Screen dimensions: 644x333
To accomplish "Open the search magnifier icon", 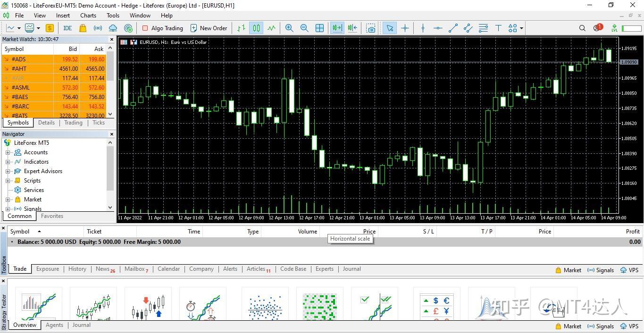I will 582,28.
